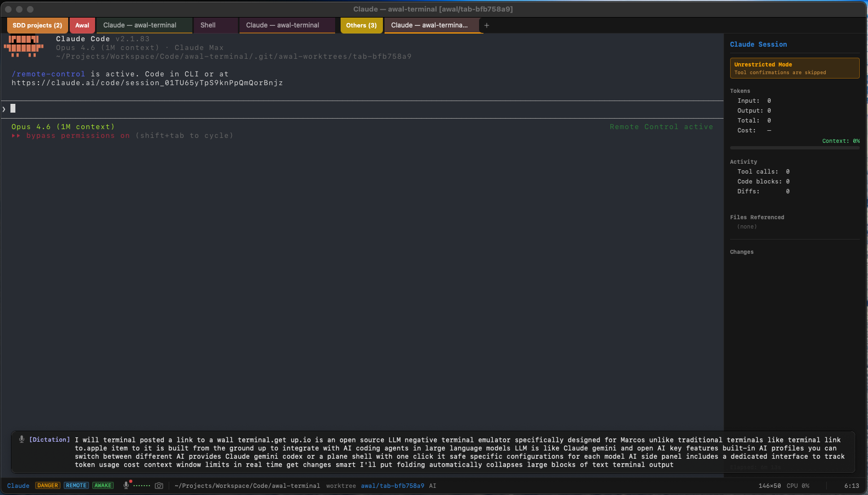Click the worktree path under Claude Code header
The image size is (868, 495).
(233, 57)
